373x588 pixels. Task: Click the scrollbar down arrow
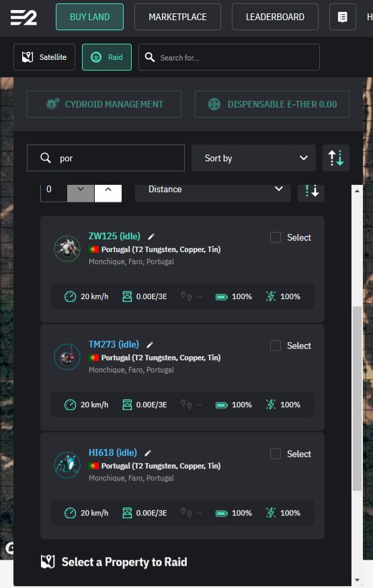coord(358,580)
